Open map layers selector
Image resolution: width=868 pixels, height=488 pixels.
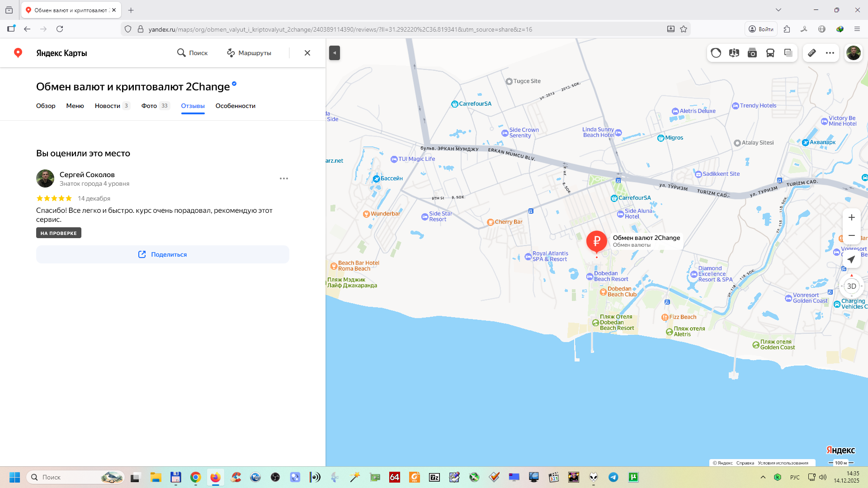click(x=788, y=53)
